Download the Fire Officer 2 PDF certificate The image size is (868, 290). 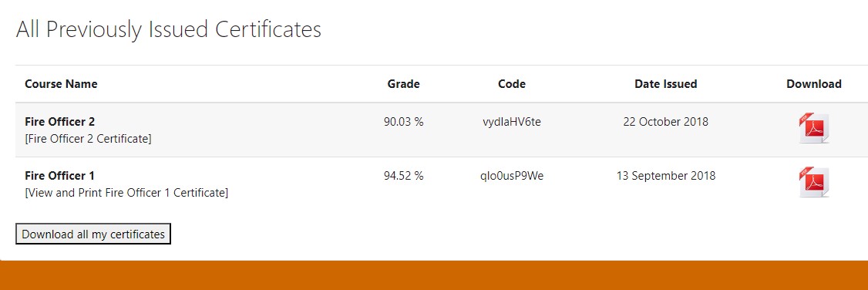[x=814, y=128]
